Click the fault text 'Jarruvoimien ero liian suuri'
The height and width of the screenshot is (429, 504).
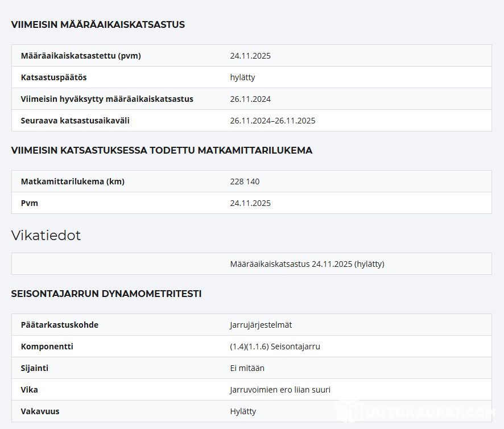point(280,390)
